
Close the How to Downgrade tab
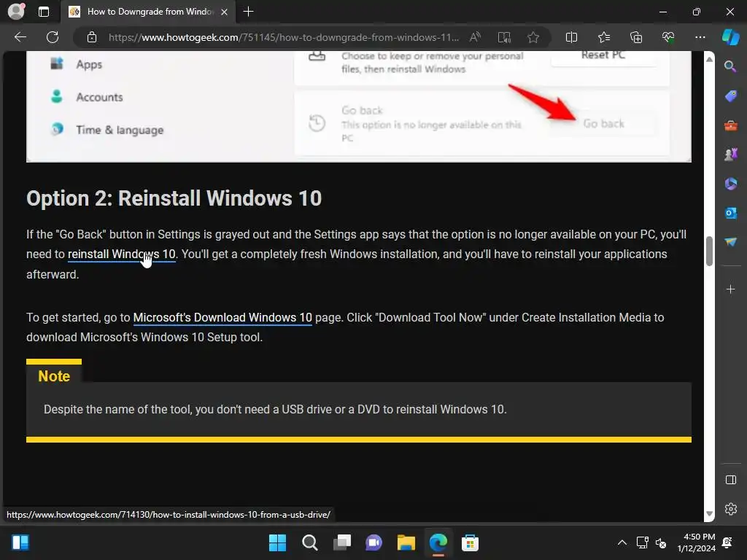[225, 12]
